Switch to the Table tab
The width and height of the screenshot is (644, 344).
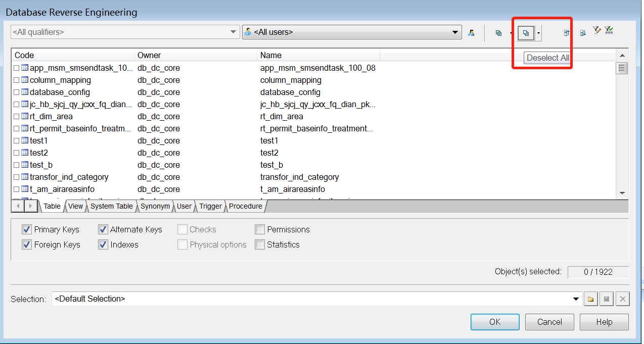[52, 206]
